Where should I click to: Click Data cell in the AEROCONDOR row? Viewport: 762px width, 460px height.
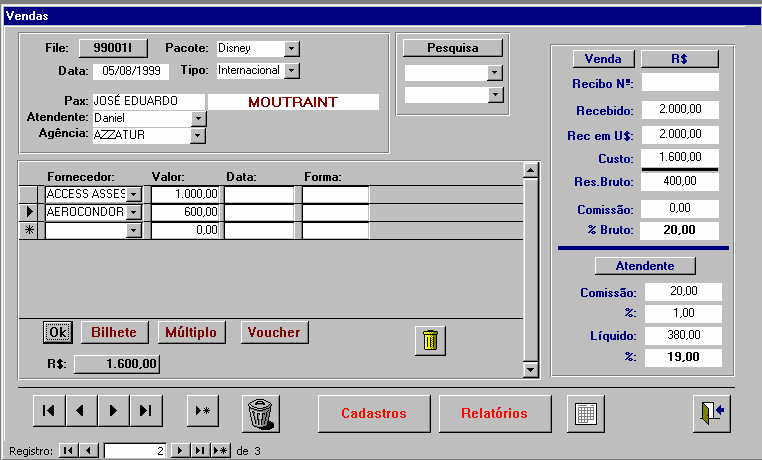tap(260, 212)
